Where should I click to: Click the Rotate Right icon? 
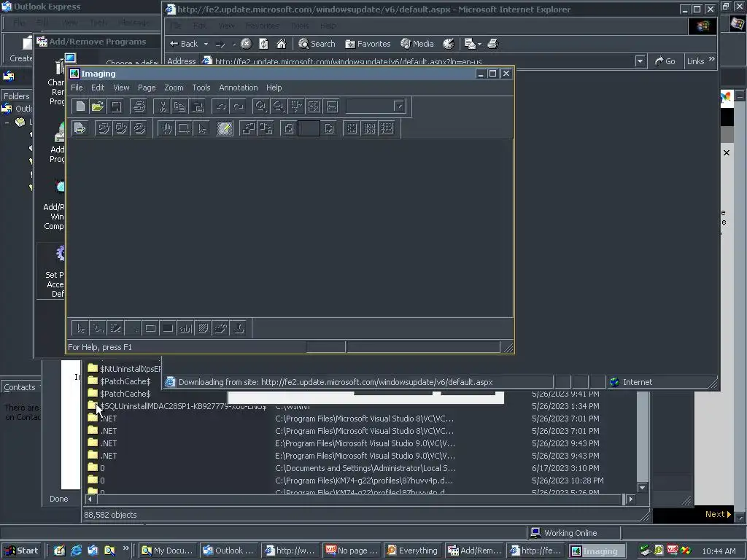click(266, 128)
